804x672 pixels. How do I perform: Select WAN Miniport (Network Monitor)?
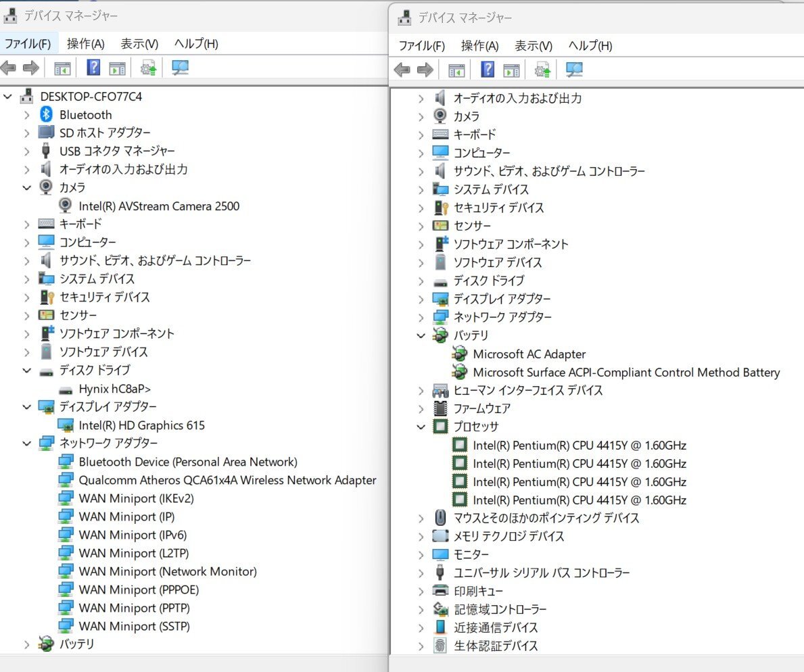click(x=168, y=571)
